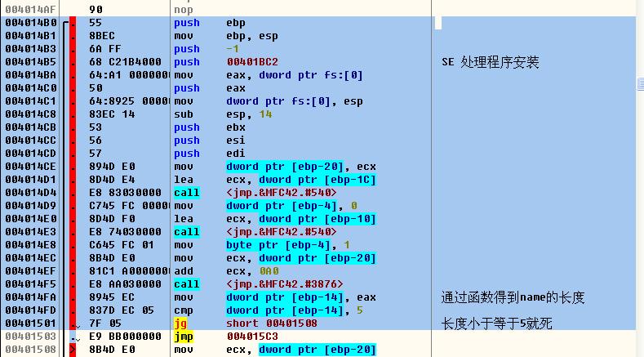Click the comment "长度小于等于5就死"
644x357 pixels.
coord(496,324)
